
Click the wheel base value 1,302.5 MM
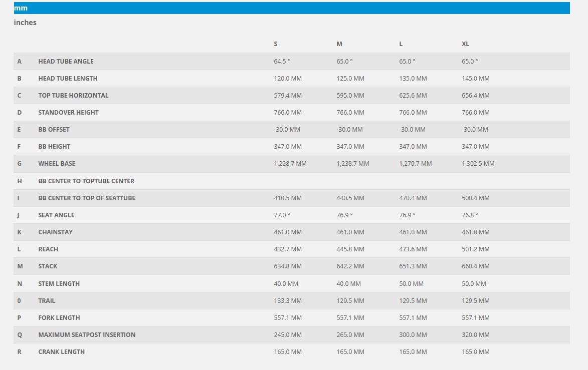click(x=478, y=164)
